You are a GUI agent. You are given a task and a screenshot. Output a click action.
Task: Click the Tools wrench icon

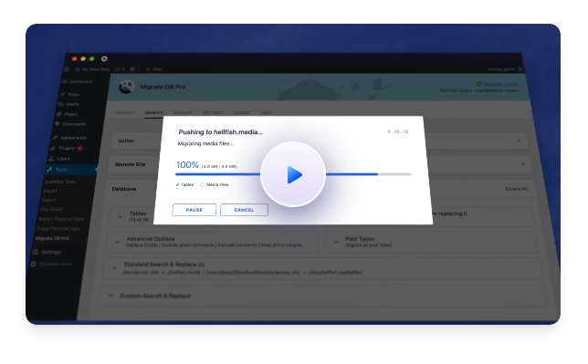coord(49,170)
